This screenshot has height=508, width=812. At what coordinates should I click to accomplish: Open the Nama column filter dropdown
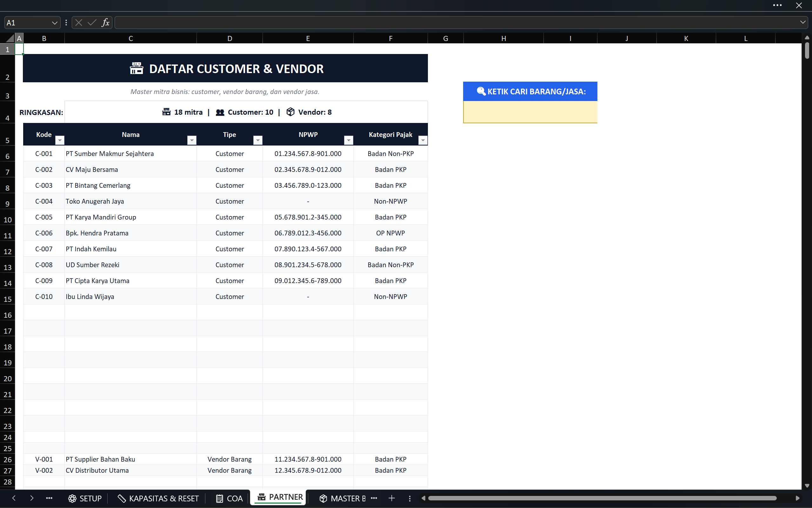192,140
